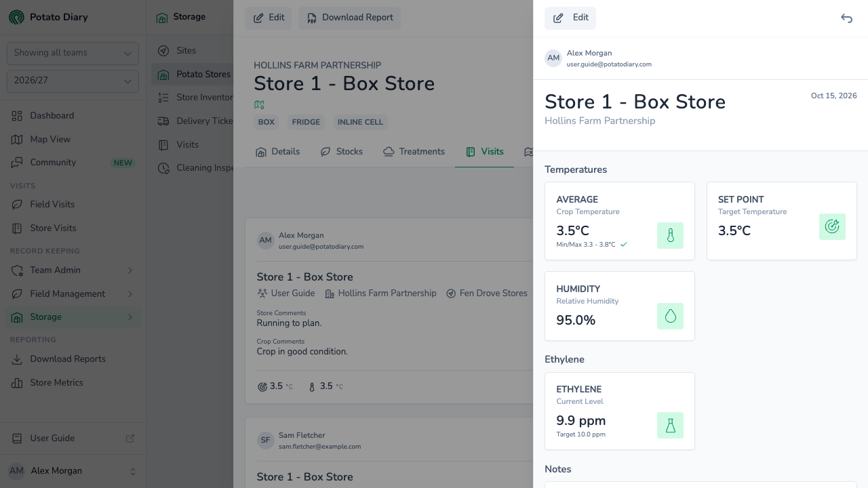The width and height of the screenshot is (868, 488).
Task: Click the Map View icon in sidebar
Action: coord(17,140)
